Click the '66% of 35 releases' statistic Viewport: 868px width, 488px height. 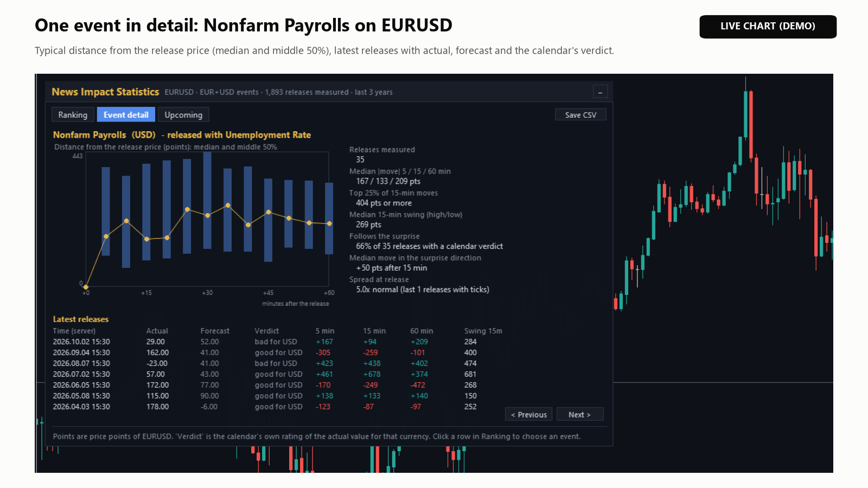[x=429, y=247]
